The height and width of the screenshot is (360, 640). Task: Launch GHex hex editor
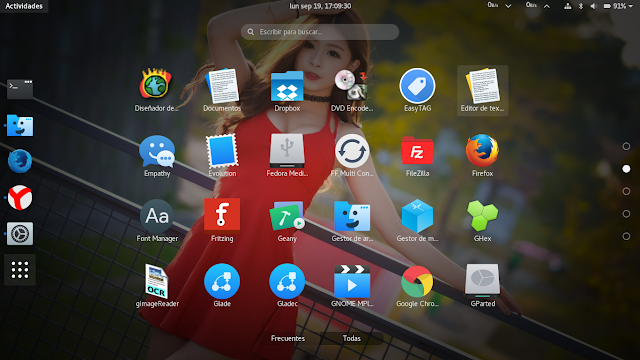tap(482, 216)
